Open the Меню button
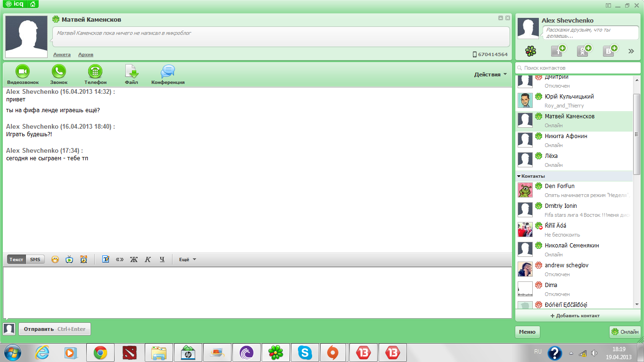The image size is (644, 362). click(x=527, y=332)
